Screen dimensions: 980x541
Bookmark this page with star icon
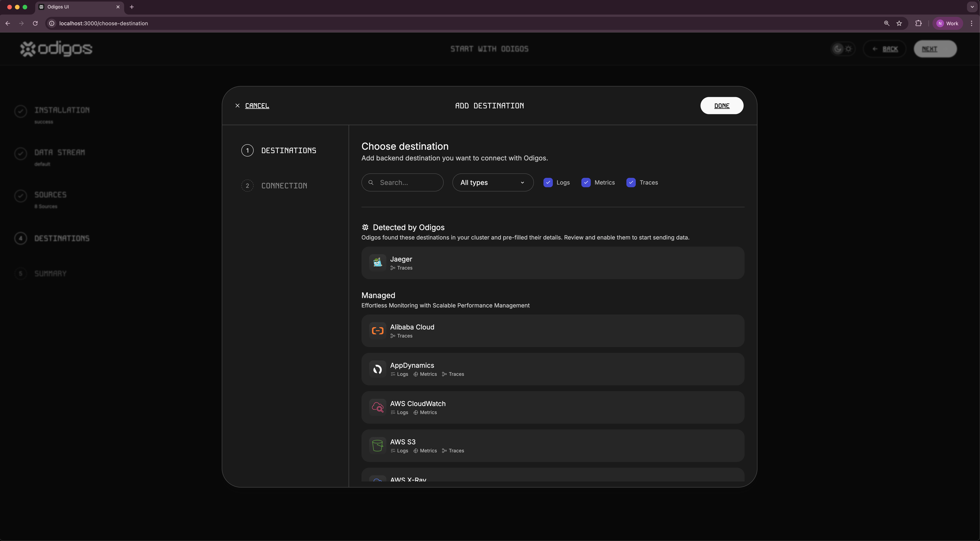[899, 23]
